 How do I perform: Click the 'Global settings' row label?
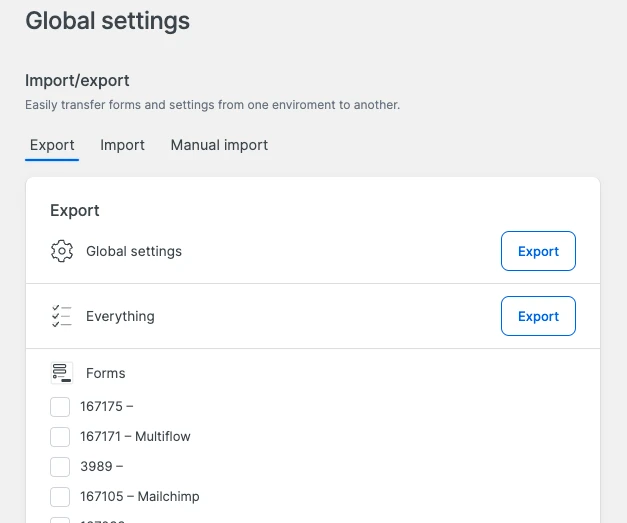(x=134, y=251)
